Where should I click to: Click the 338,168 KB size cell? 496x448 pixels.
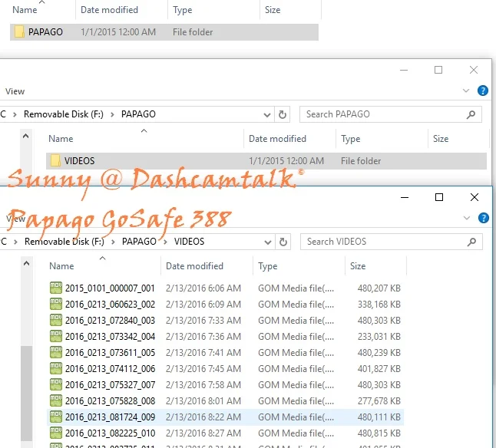tap(379, 305)
